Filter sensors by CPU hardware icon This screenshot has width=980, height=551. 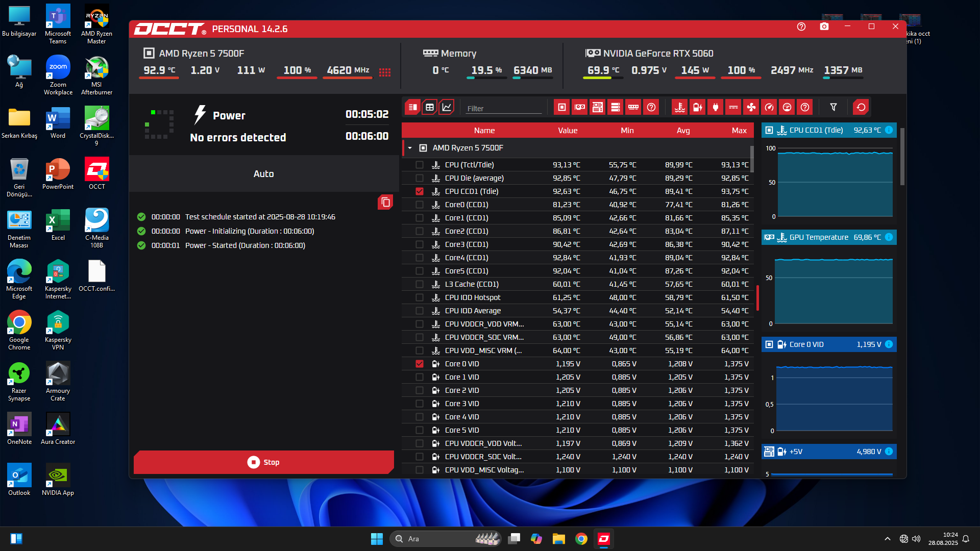point(562,107)
